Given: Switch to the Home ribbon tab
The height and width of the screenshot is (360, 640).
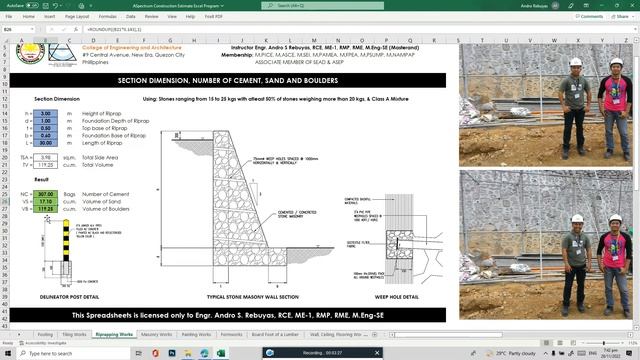Looking at the screenshot, I should tap(29, 17).
